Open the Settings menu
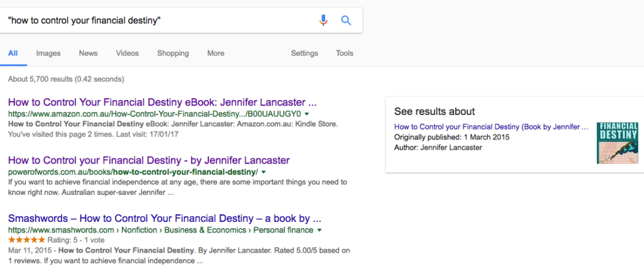Screen dimensions: 644x269 (x=304, y=53)
